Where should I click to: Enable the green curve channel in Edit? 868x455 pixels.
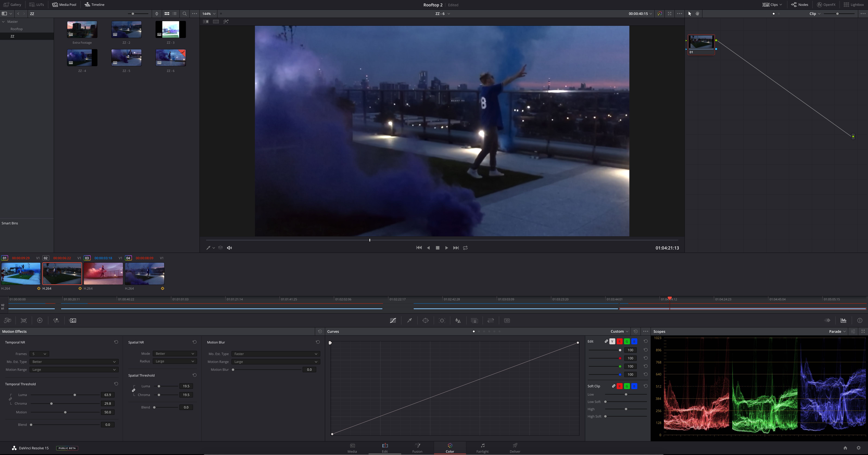627,341
